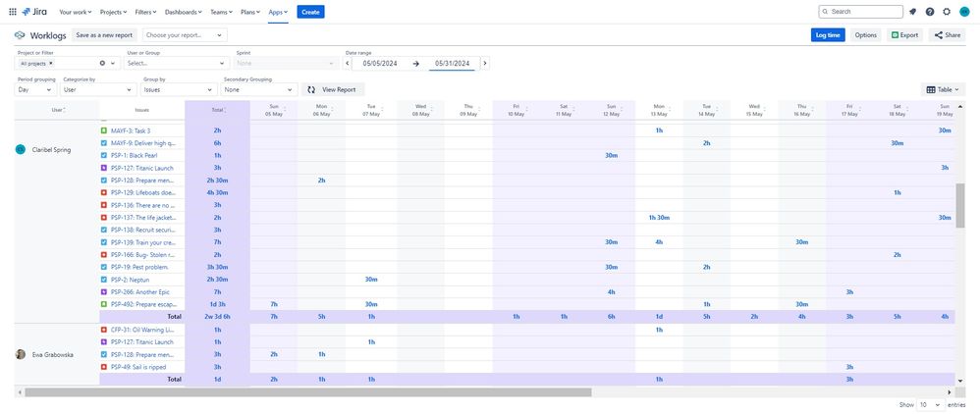Click the horizontal scrollbar thumb
980x414 pixels.
pos(307,392)
